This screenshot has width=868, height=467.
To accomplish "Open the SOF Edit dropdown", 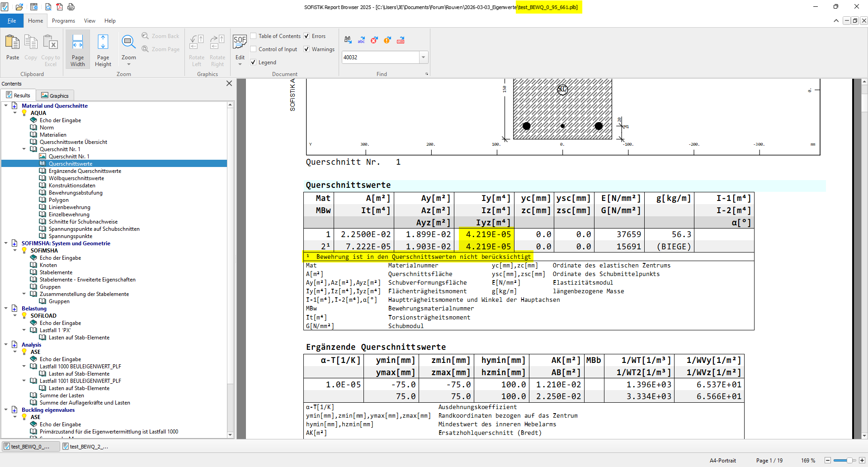I will click(240, 64).
